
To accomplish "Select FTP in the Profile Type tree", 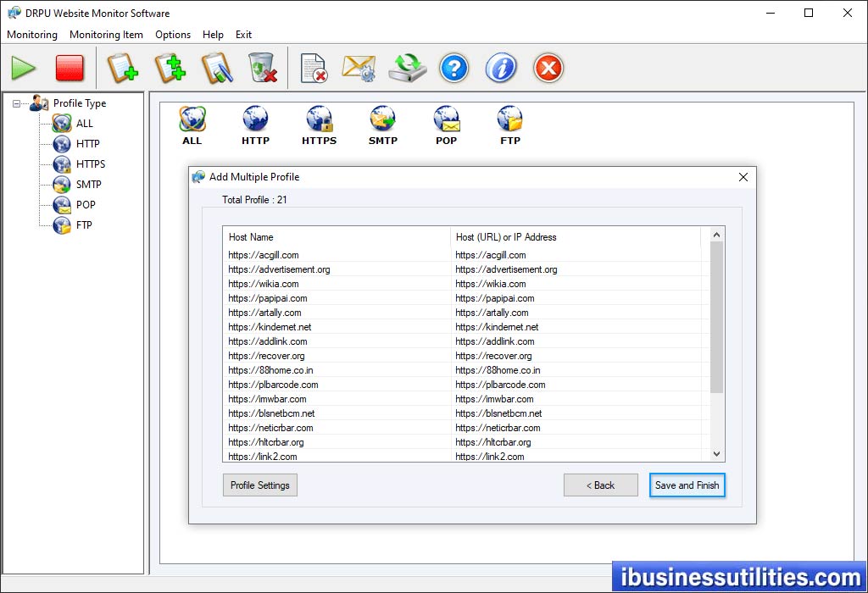I will pyautogui.click(x=84, y=225).
